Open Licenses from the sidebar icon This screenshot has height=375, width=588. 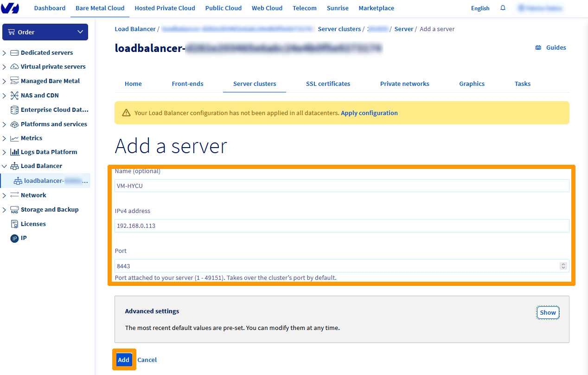[x=14, y=224]
